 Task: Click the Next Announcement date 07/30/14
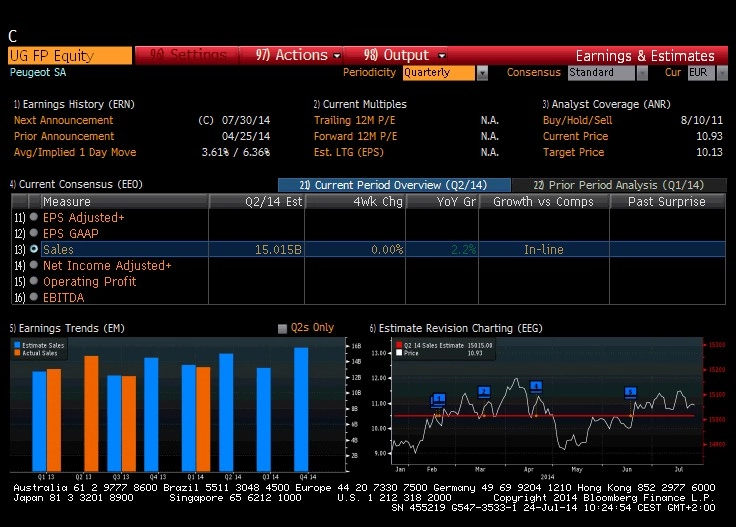[x=245, y=120]
